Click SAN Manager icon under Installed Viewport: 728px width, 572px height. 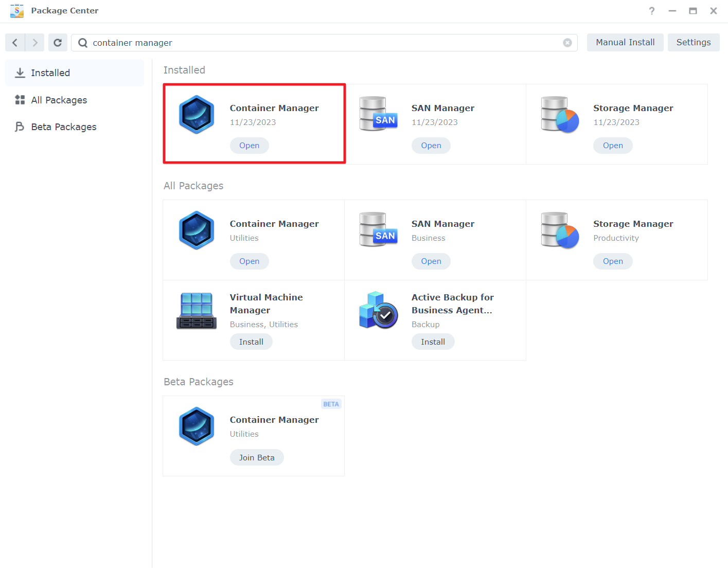click(378, 114)
